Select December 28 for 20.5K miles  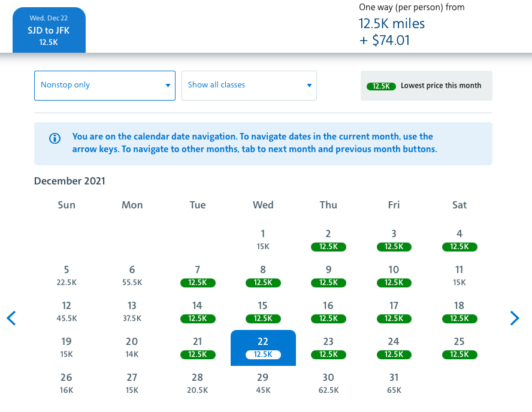(x=198, y=383)
